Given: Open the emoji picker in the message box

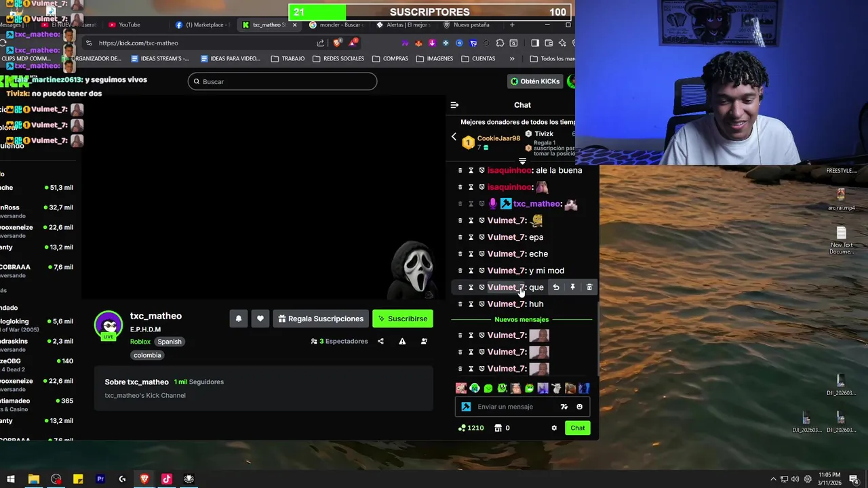Looking at the screenshot, I should [579, 407].
